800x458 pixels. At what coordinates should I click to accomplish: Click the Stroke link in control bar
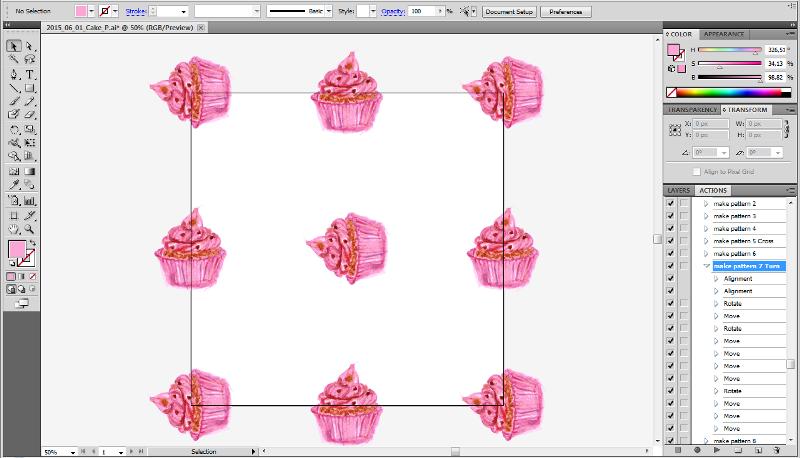[x=135, y=11]
